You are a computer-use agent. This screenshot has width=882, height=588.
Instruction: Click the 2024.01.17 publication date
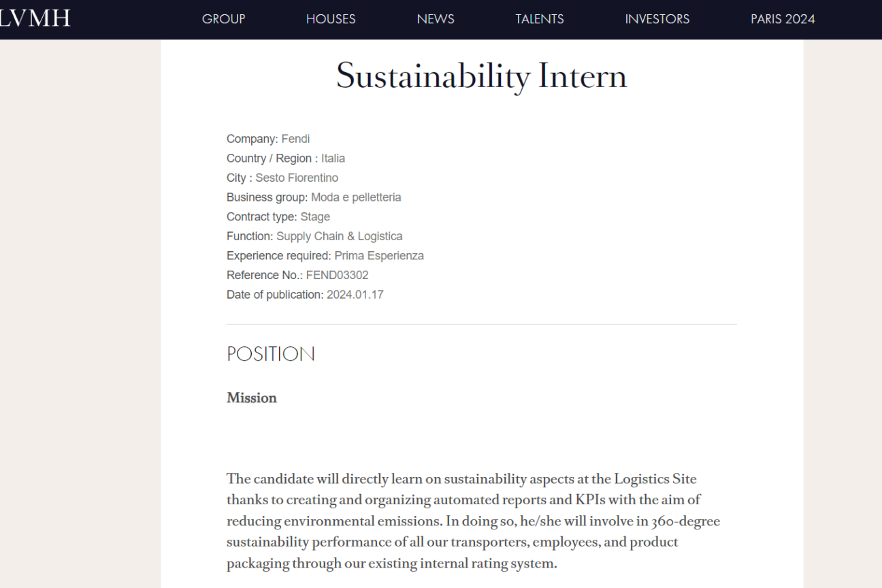pos(355,295)
